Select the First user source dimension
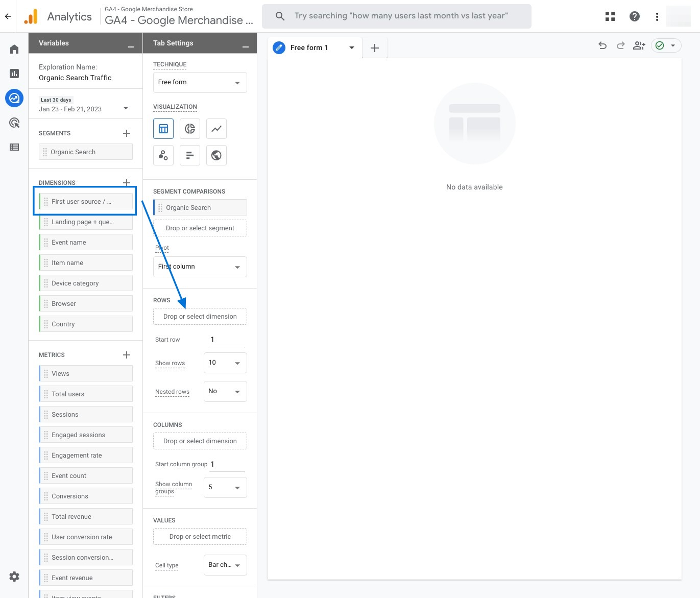Viewport: 700px width, 598px height. click(x=86, y=202)
